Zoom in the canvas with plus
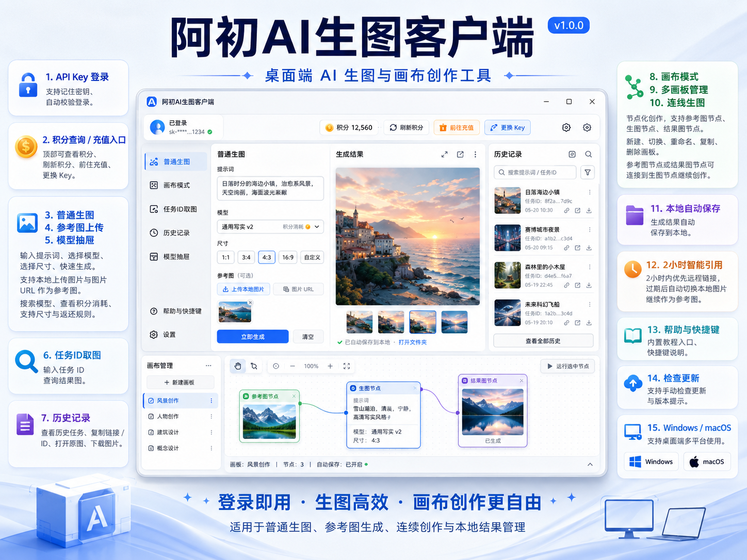The image size is (747, 560). (x=330, y=366)
